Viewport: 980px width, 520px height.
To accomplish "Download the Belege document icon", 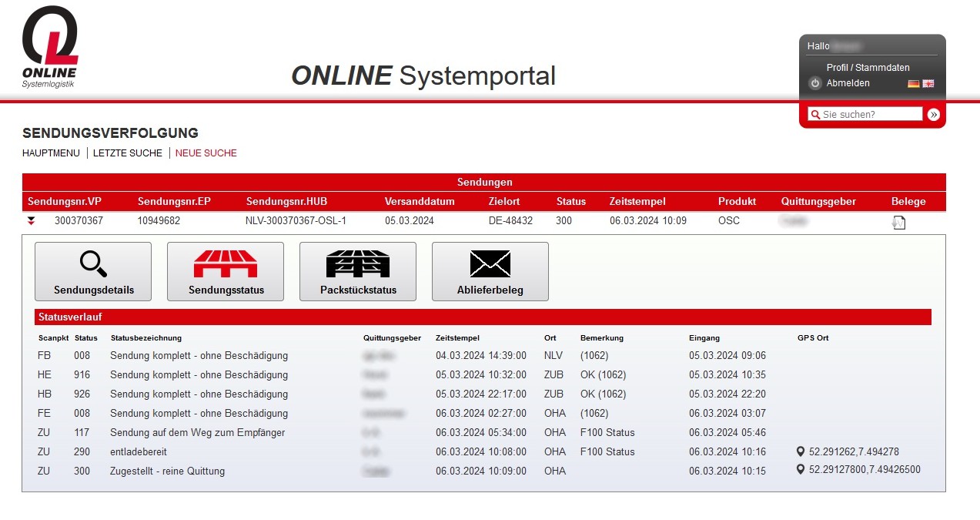I will 898,223.
